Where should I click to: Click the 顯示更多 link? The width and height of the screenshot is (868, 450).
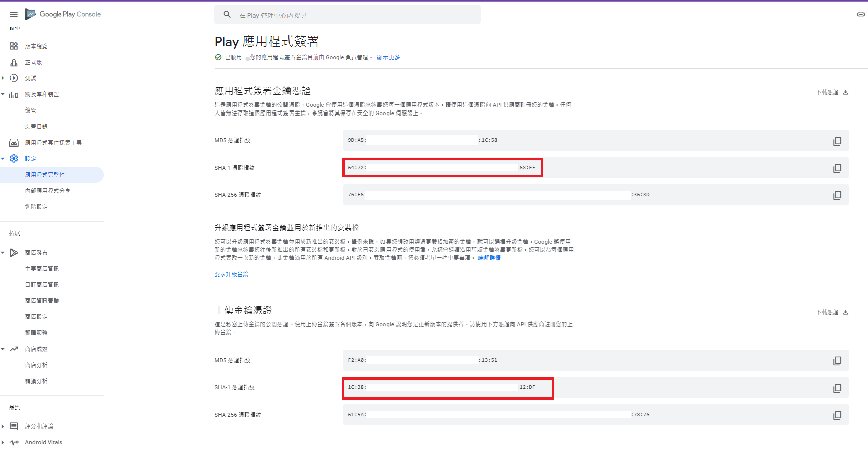pos(389,57)
